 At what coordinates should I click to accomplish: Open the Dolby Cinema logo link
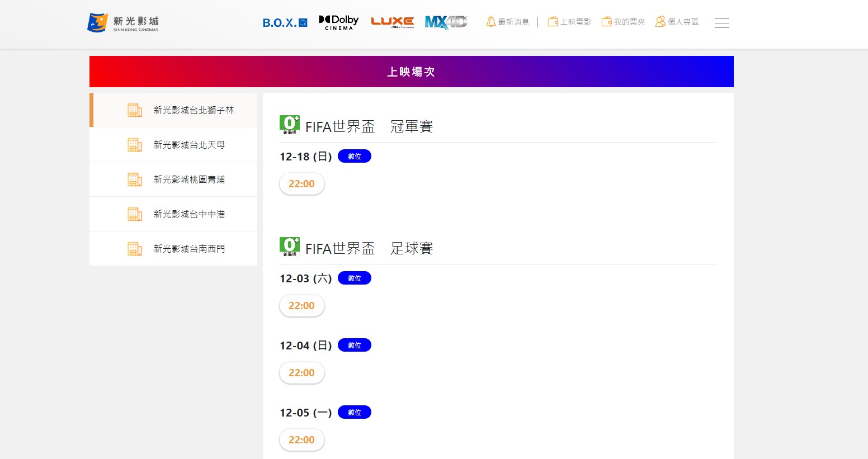tap(339, 22)
